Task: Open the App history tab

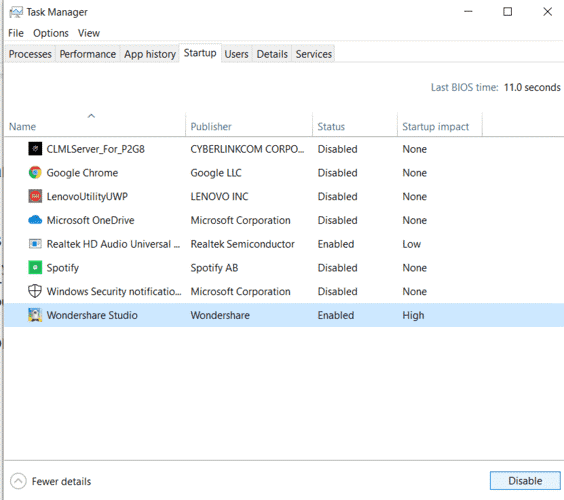Action: (x=150, y=54)
